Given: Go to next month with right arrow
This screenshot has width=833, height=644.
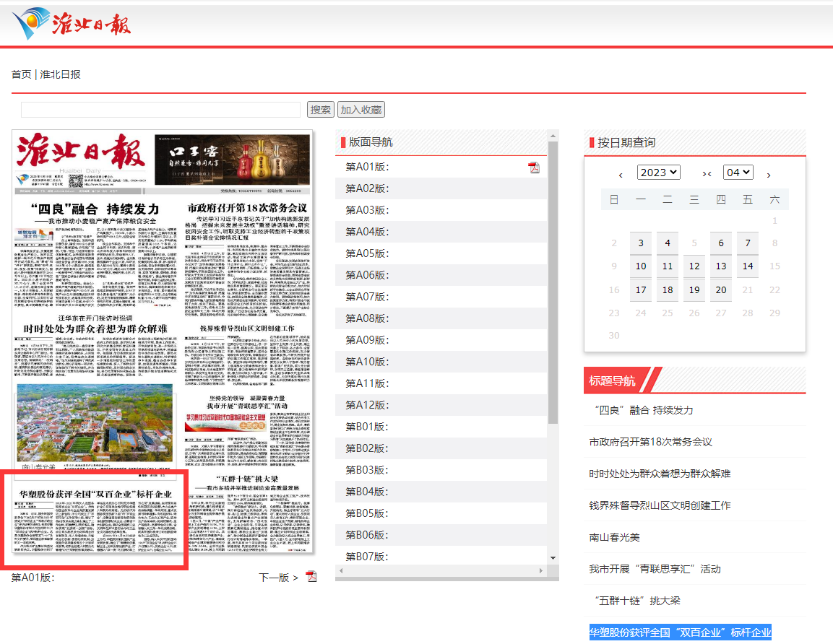Looking at the screenshot, I should [x=768, y=175].
